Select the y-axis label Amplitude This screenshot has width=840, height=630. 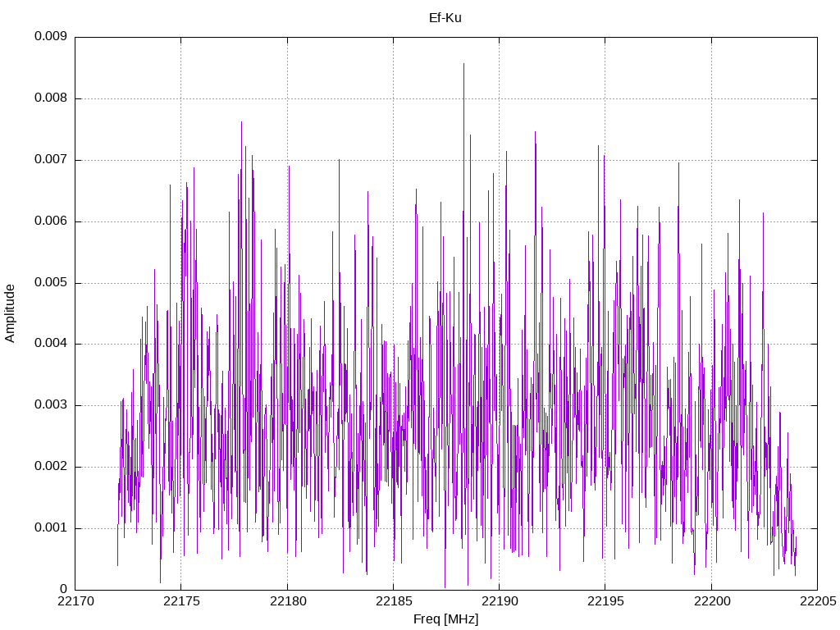[x=10, y=313]
